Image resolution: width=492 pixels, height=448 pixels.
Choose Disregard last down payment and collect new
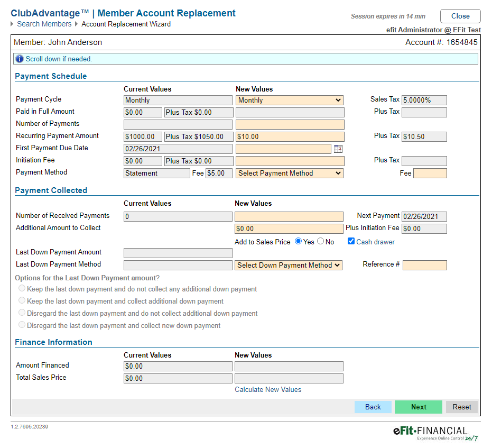[x=22, y=325]
